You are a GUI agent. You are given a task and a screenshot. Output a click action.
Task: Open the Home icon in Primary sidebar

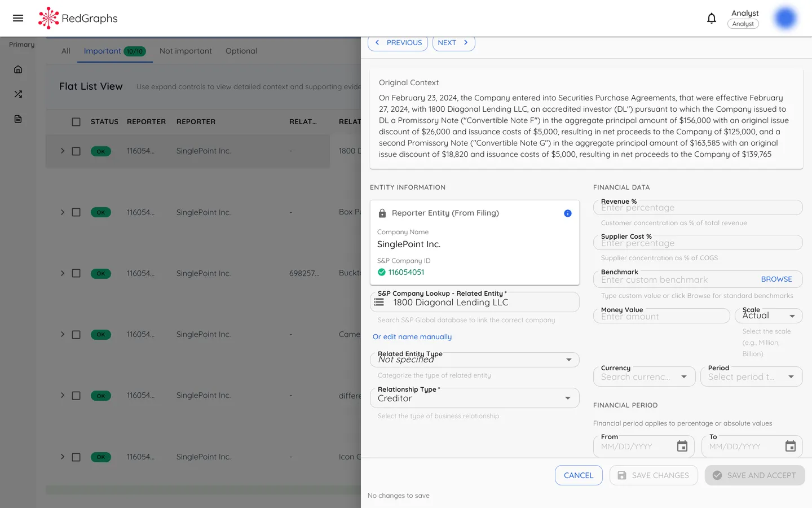[x=17, y=69]
